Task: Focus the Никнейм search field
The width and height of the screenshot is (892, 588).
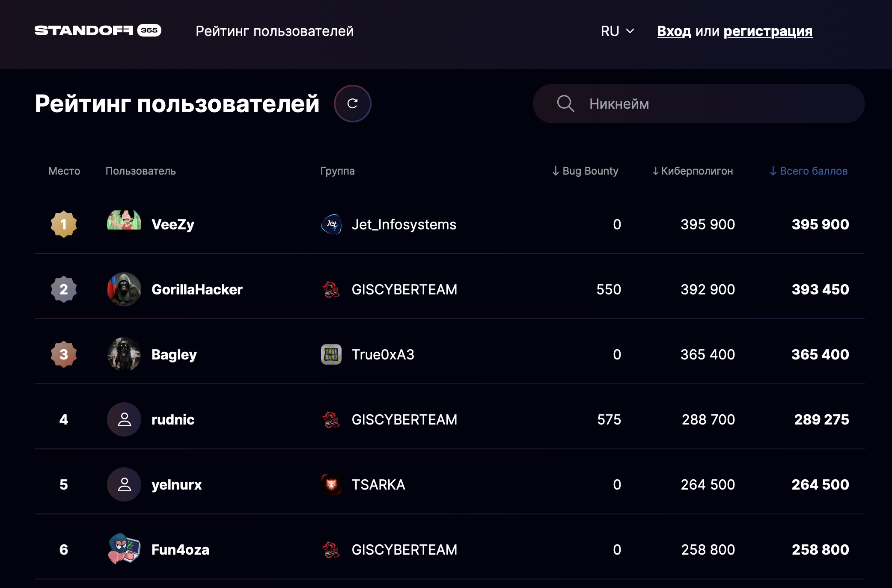Action: coord(719,104)
